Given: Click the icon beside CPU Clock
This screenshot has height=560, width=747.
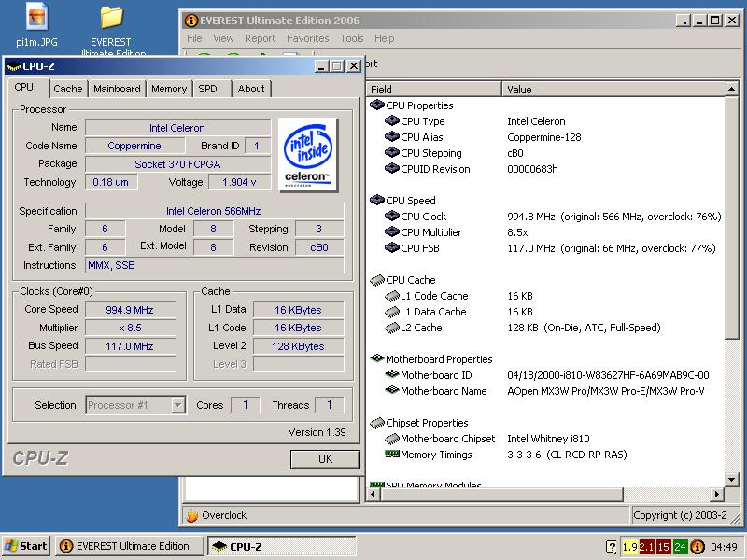Looking at the screenshot, I should point(391,217).
